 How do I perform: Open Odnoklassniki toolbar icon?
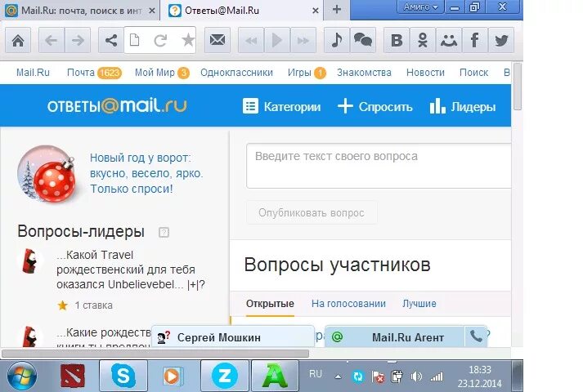pos(423,40)
